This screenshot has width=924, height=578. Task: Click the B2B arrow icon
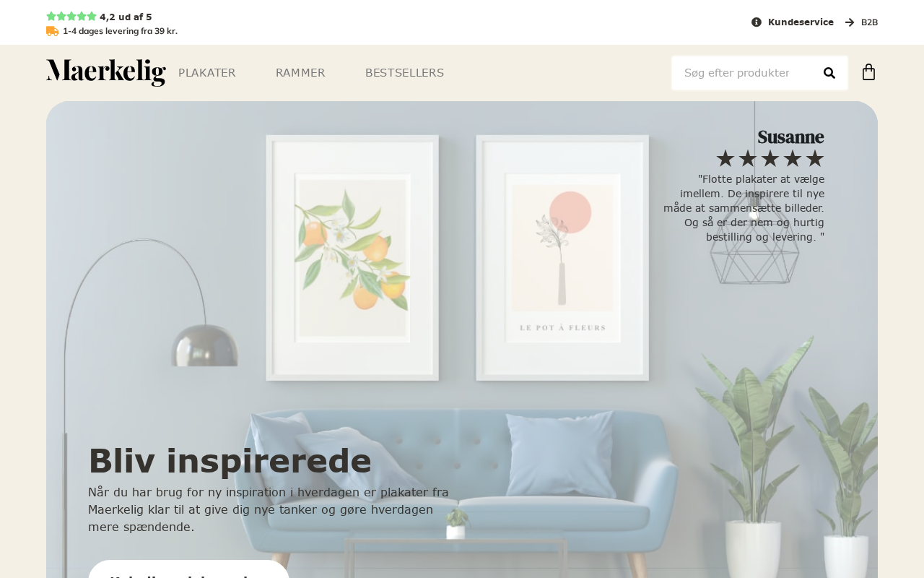pos(850,22)
